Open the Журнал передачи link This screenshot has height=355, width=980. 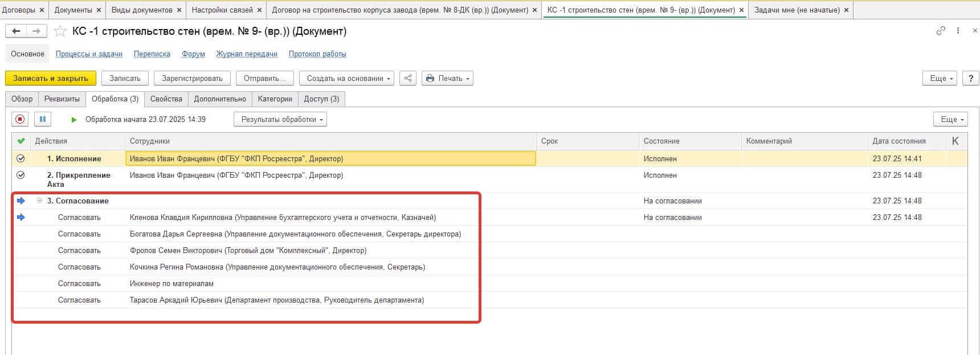point(247,54)
